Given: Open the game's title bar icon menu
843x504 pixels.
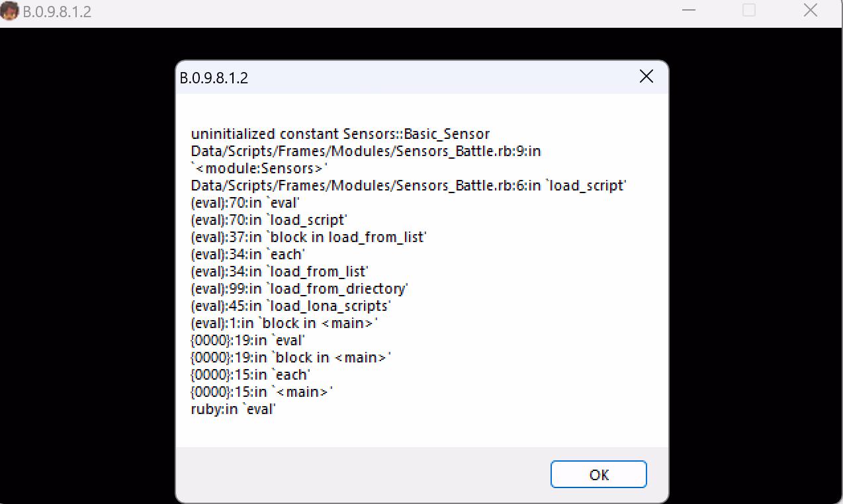Looking at the screenshot, I should (10, 11).
